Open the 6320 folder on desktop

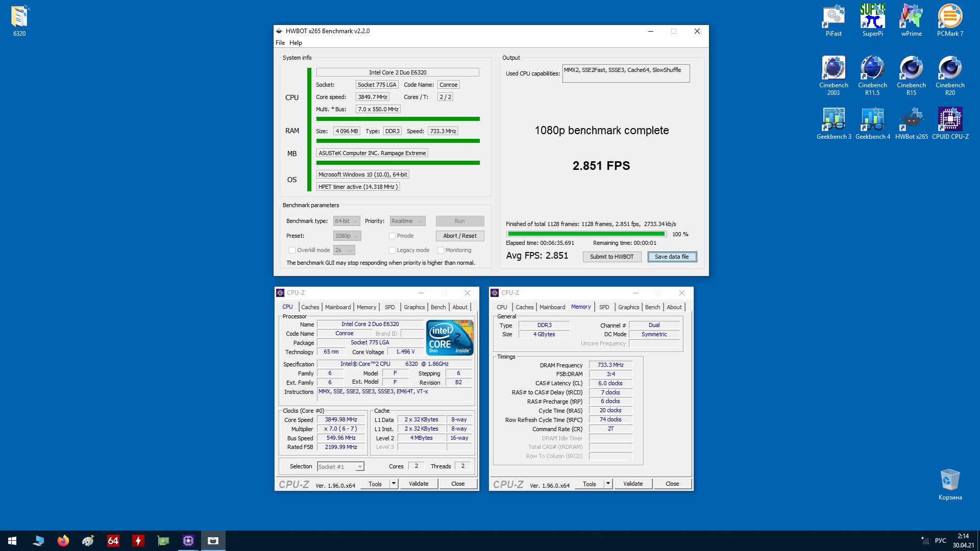pos(19,21)
